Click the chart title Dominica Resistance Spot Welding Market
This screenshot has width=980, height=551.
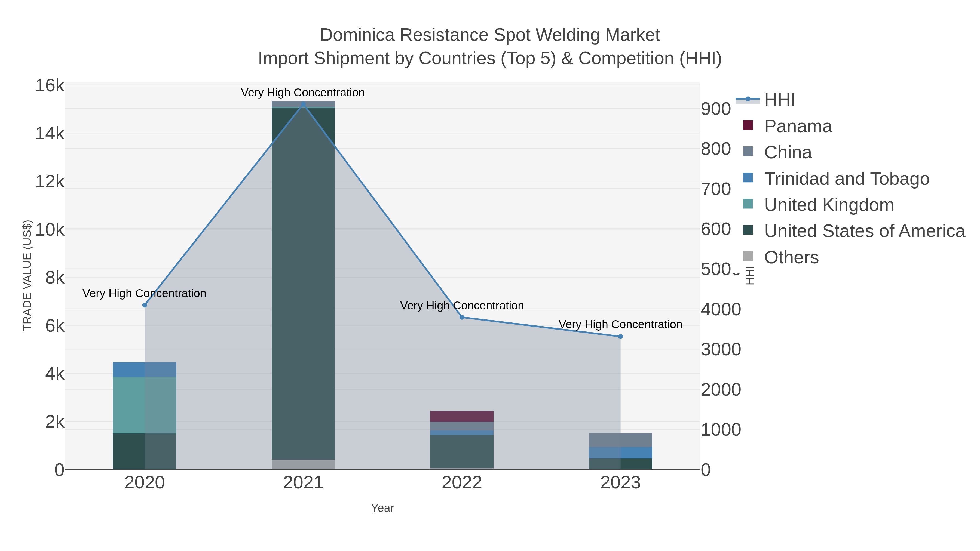click(x=490, y=35)
